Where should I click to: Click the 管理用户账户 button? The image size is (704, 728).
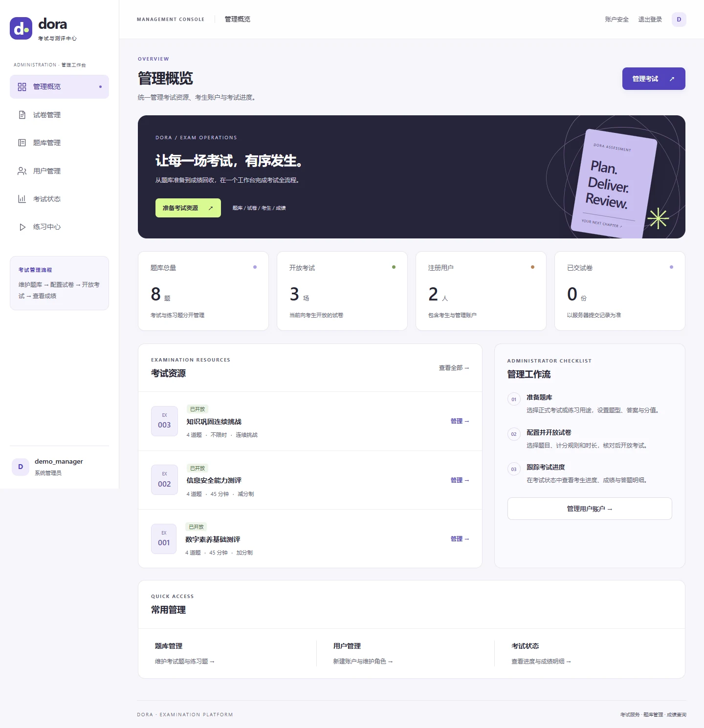pyautogui.click(x=590, y=509)
